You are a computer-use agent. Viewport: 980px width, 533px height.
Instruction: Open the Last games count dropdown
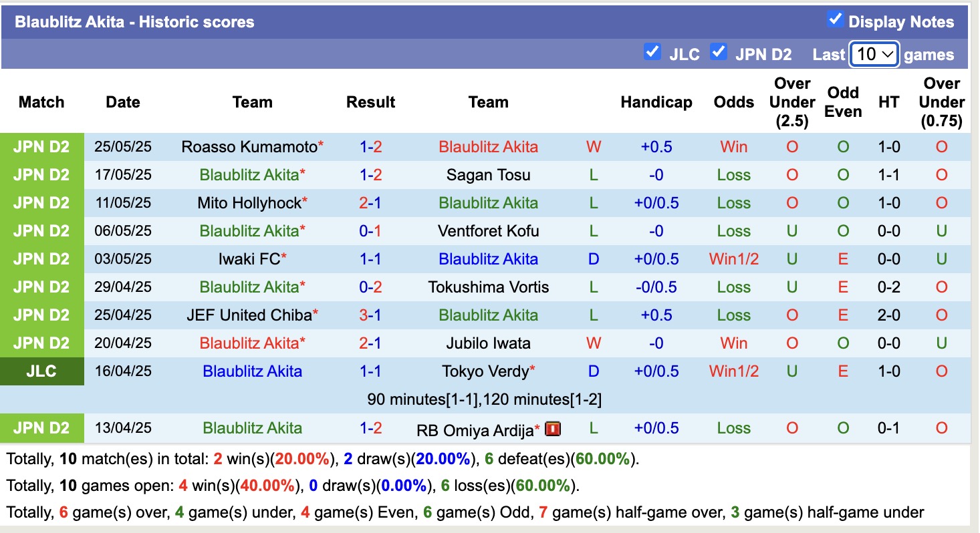(874, 54)
